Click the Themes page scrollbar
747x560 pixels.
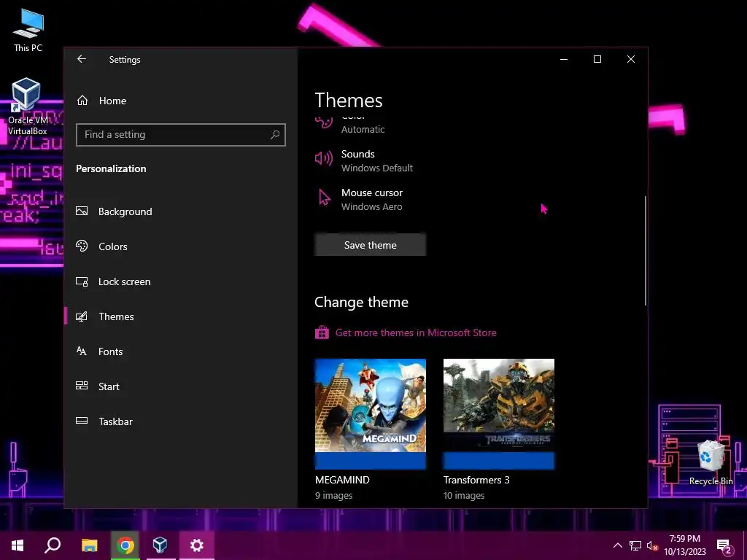pyautogui.click(x=646, y=251)
